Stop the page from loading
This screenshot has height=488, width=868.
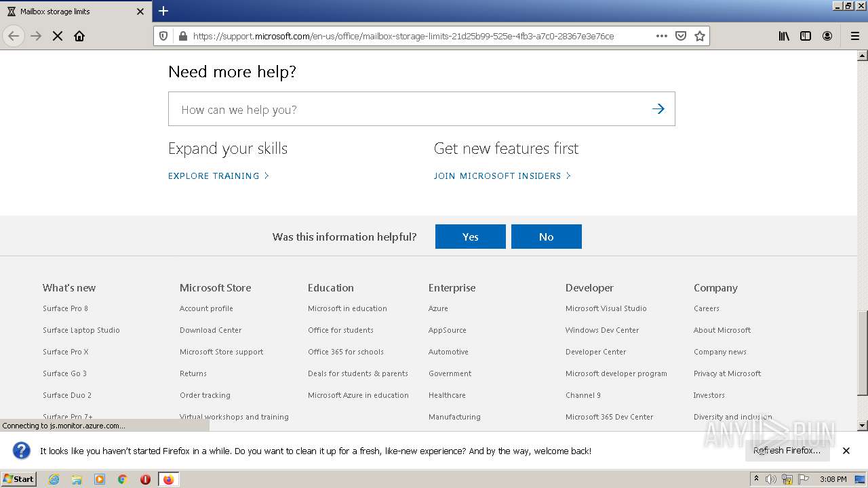[58, 36]
